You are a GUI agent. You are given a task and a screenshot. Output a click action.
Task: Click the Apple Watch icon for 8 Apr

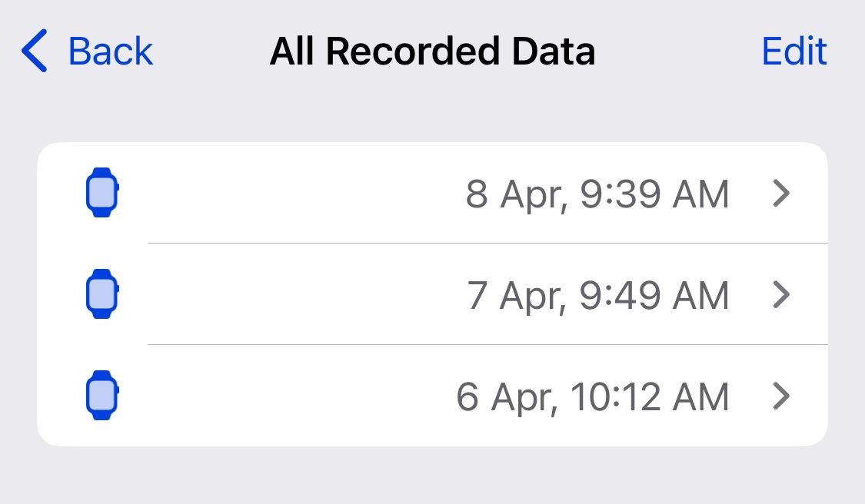tap(101, 193)
